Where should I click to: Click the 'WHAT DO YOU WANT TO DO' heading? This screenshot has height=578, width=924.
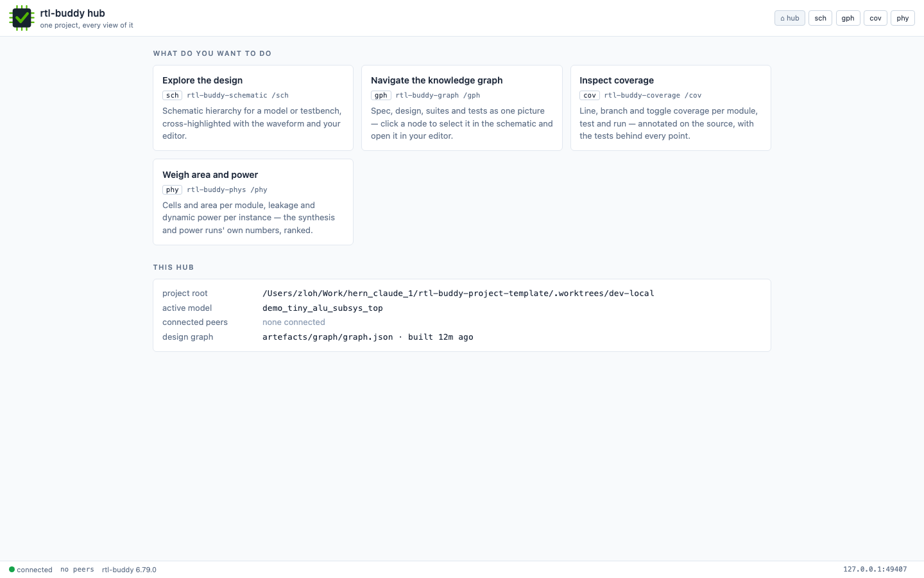click(x=212, y=53)
